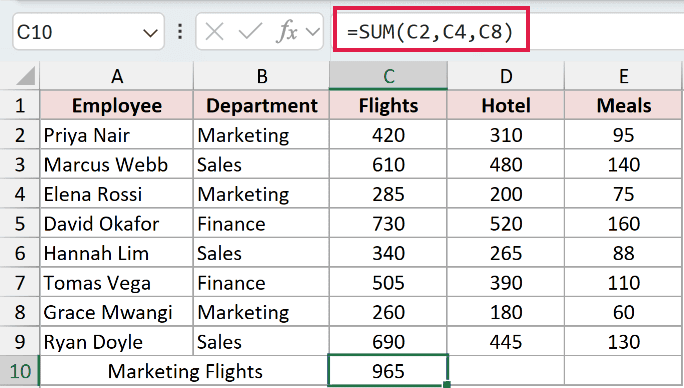The height and width of the screenshot is (388, 684).
Task: Click Grace Mwangi's Meals value 60
Action: point(624,312)
